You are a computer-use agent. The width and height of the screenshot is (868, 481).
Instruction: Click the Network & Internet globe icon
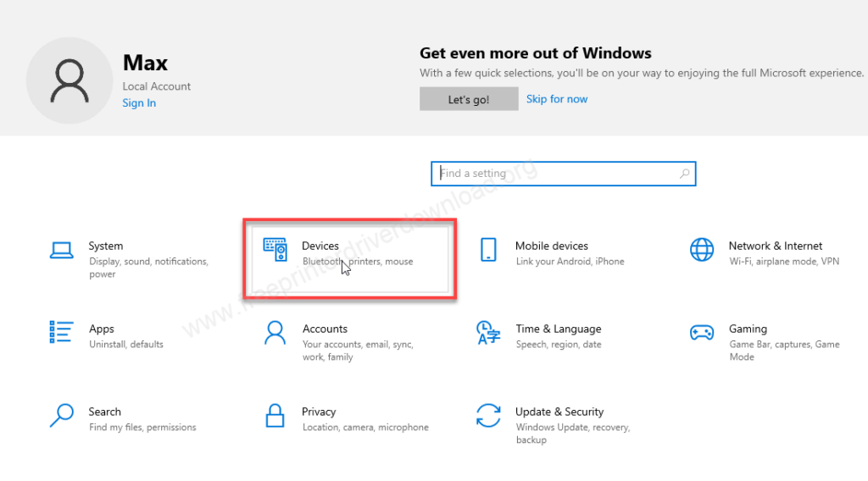coord(701,249)
